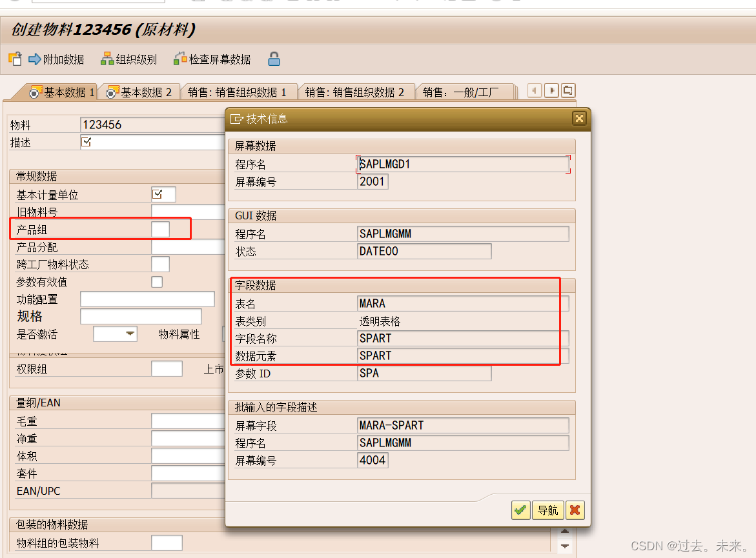Close the 技术信息 dialog with X
Screen dimensions: 756x558
tap(579, 118)
